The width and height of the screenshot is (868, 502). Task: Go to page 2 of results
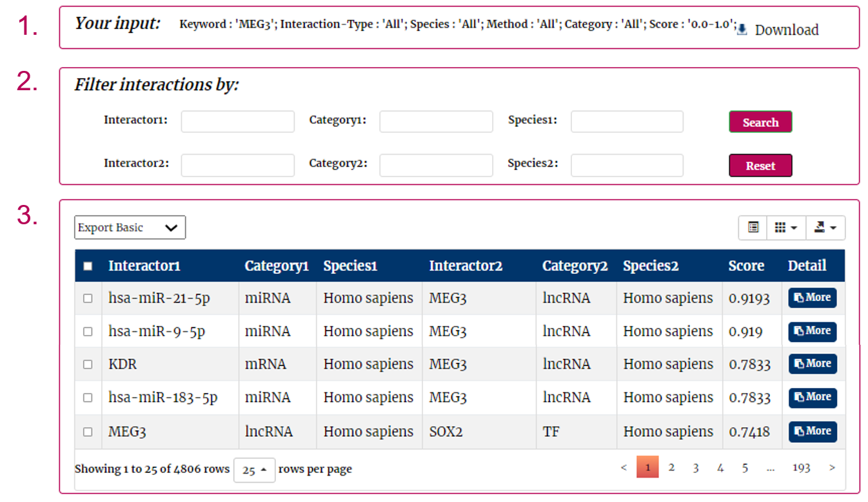tap(671, 468)
